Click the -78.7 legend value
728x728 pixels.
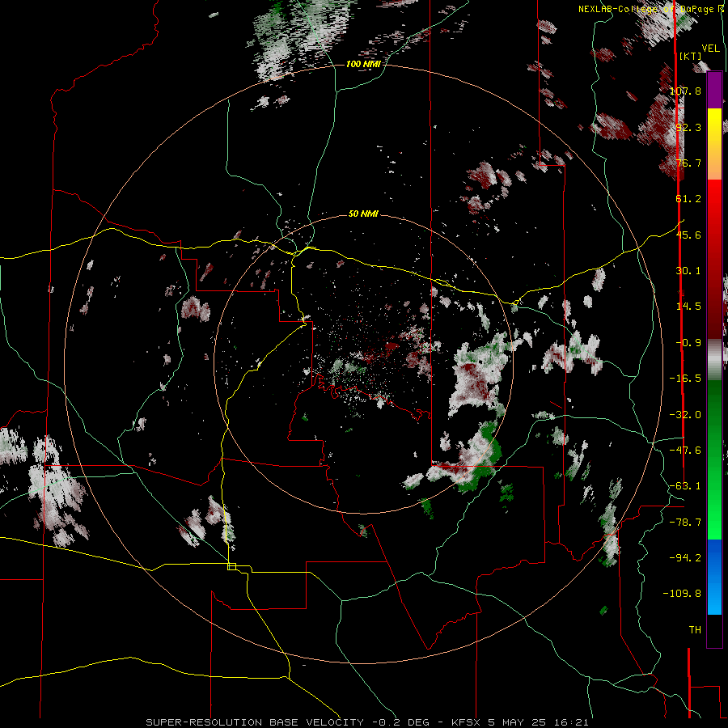point(685,523)
